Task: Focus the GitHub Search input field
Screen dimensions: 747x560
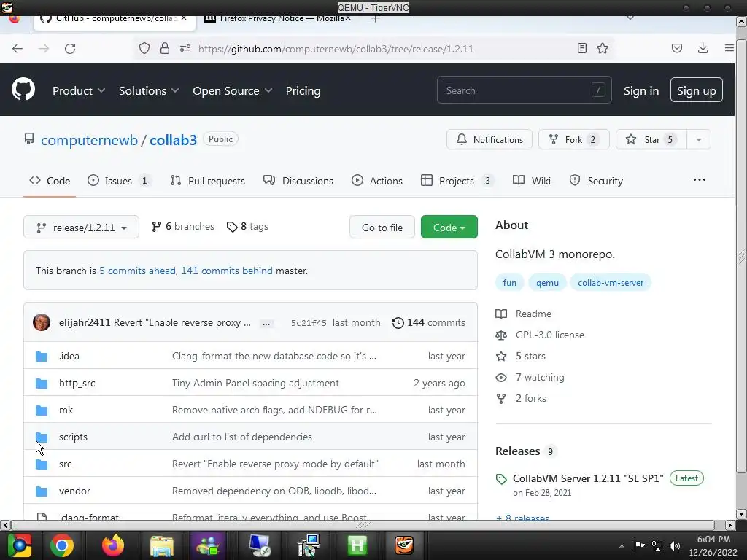Action: (524, 90)
